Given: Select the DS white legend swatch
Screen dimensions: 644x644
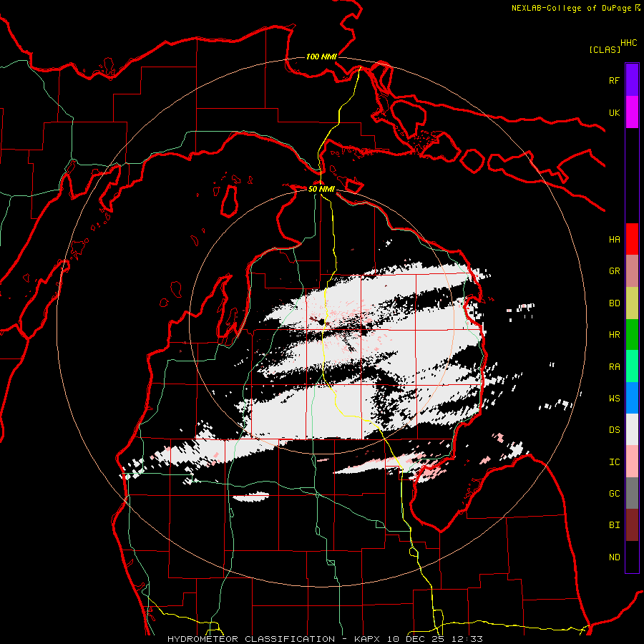Looking at the screenshot, I should coord(632,429).
